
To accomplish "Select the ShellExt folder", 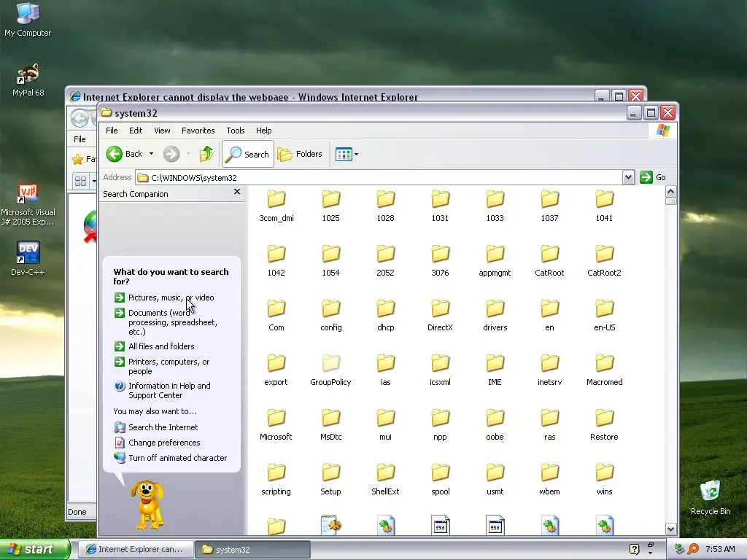I will [x=385, y=481].
